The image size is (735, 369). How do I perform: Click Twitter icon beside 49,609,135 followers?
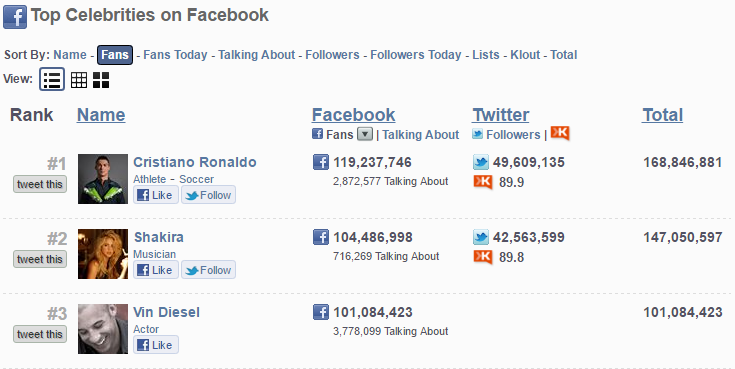[481, 162]
